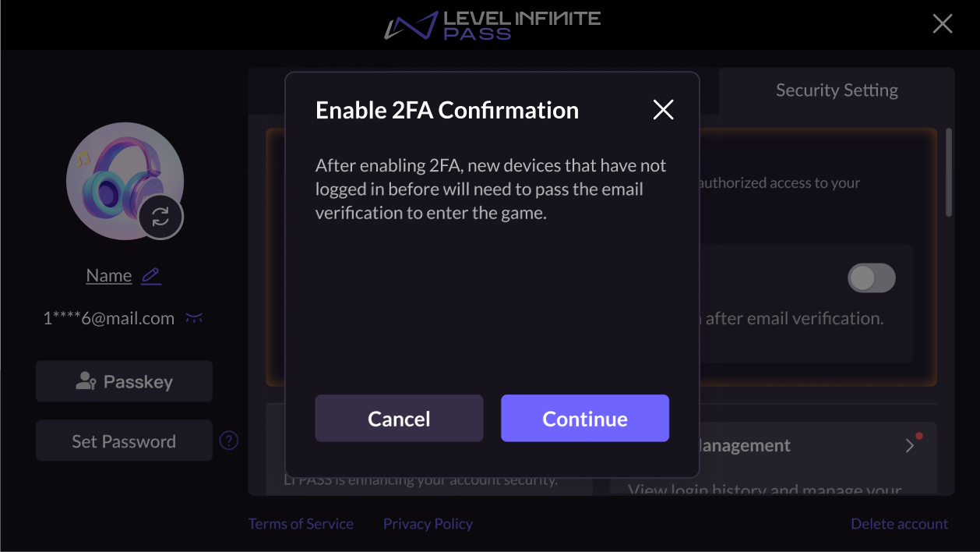Click the pencil icon to edit Name
The image size is (980, 552).
coord(150,275)
